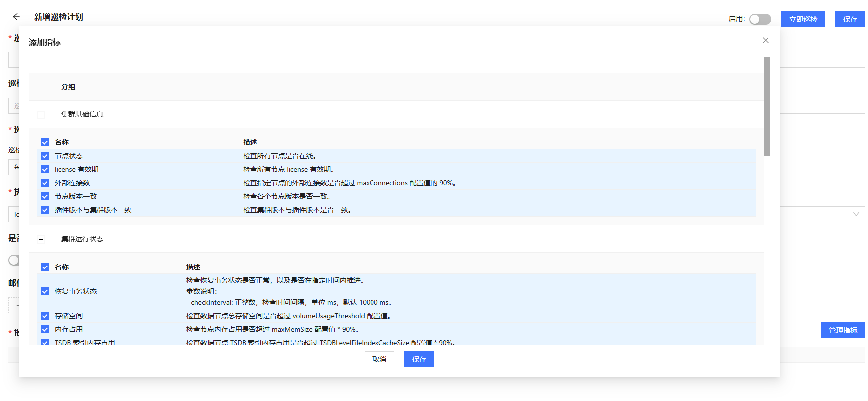Screen dimensions: 868x401
Task: Uncheck the 内存占用 checkbox
Action: (x=45, y=329)
